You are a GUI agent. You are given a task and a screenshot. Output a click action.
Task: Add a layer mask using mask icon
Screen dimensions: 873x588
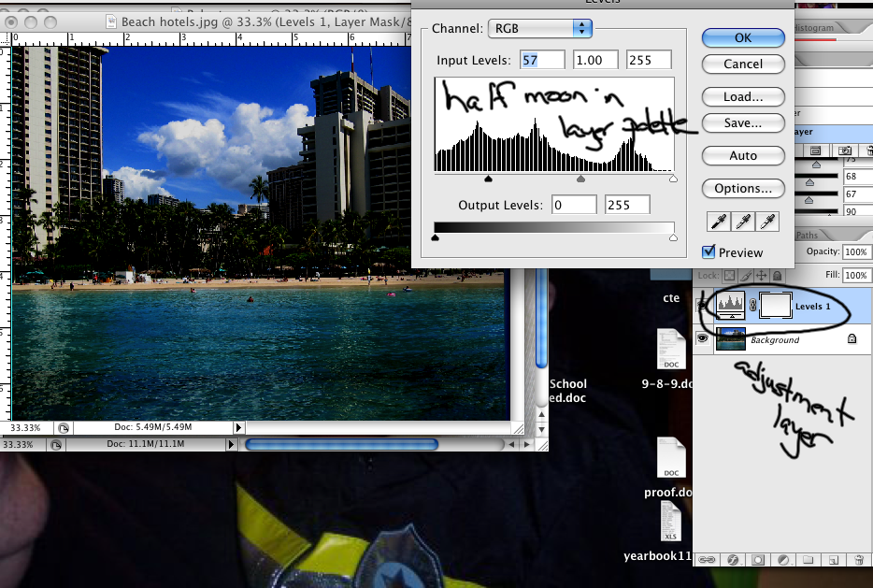pyautogui.click(x=757, y=560)
